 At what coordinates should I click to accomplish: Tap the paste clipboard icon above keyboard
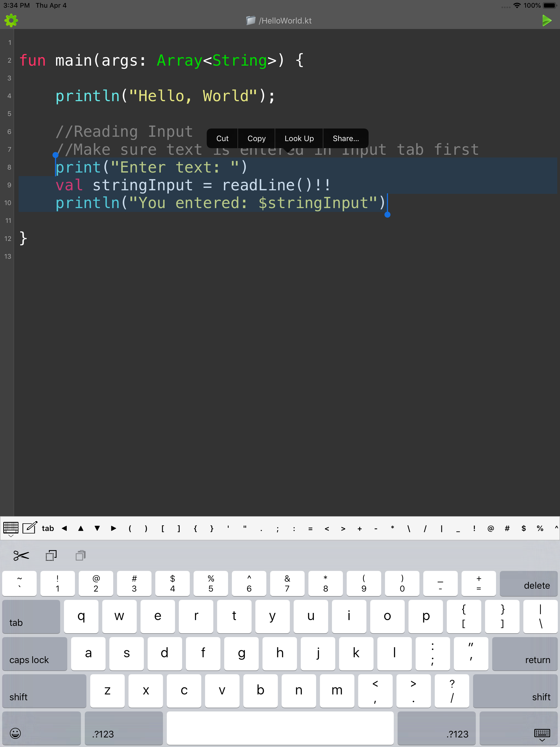coord(81,556)
